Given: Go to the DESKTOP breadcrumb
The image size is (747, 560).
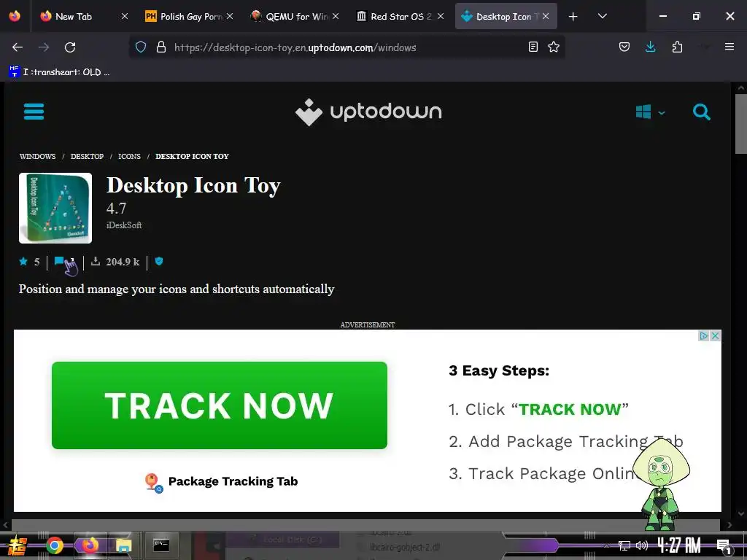Looking at the screenshot, I should point(88,156).
